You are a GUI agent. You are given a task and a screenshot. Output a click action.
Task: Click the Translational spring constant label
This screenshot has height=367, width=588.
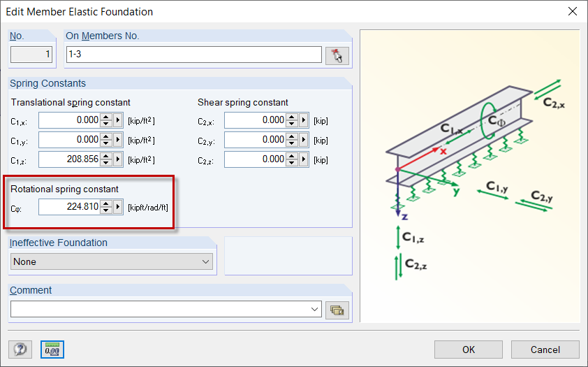click(x=71, y=103)
